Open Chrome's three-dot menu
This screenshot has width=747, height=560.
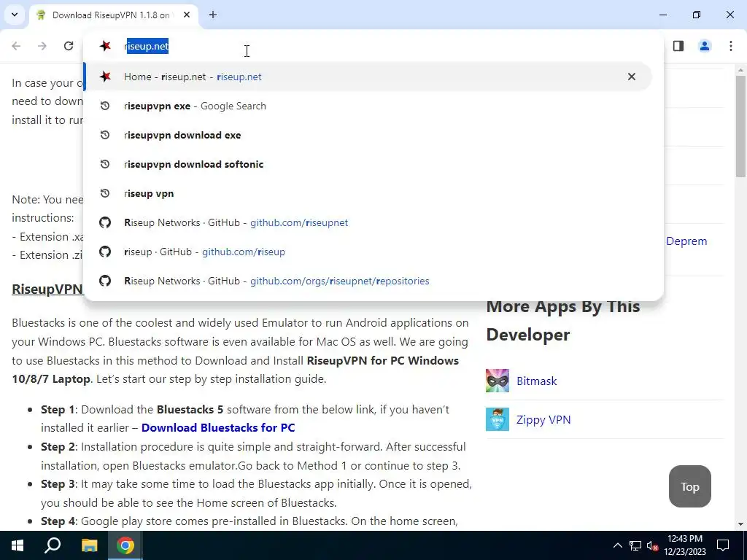pos(731,46)
